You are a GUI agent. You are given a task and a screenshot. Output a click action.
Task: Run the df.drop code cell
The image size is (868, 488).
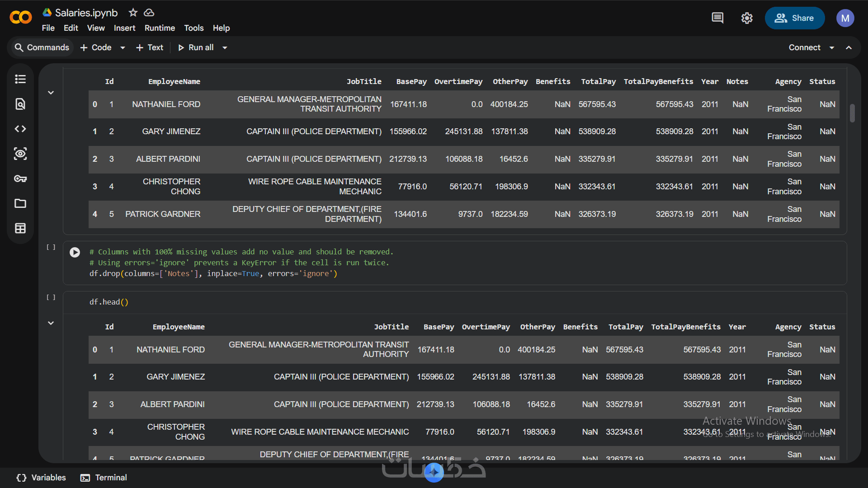pyautogui.click(x=75, y=252)
